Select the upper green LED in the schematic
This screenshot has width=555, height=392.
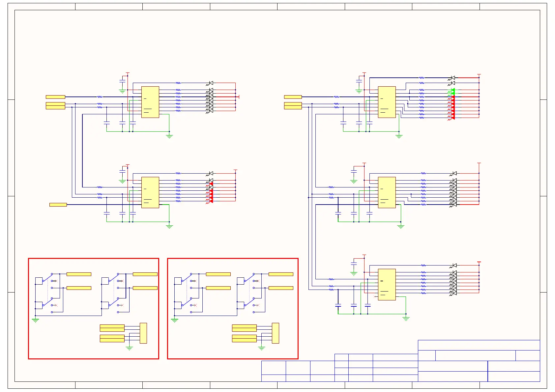click(x=453, y=90)
